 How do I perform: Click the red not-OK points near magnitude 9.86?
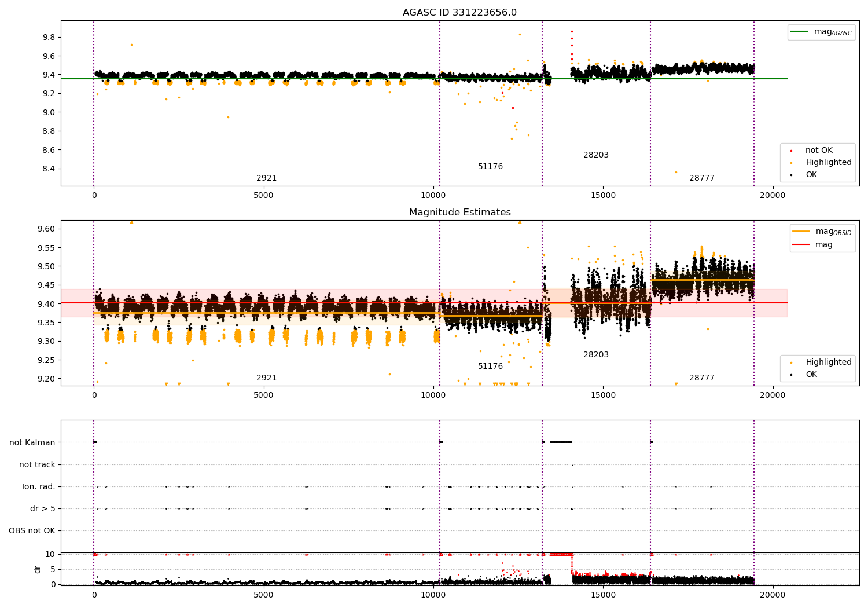pyautogui.click(x=572, y=32)
